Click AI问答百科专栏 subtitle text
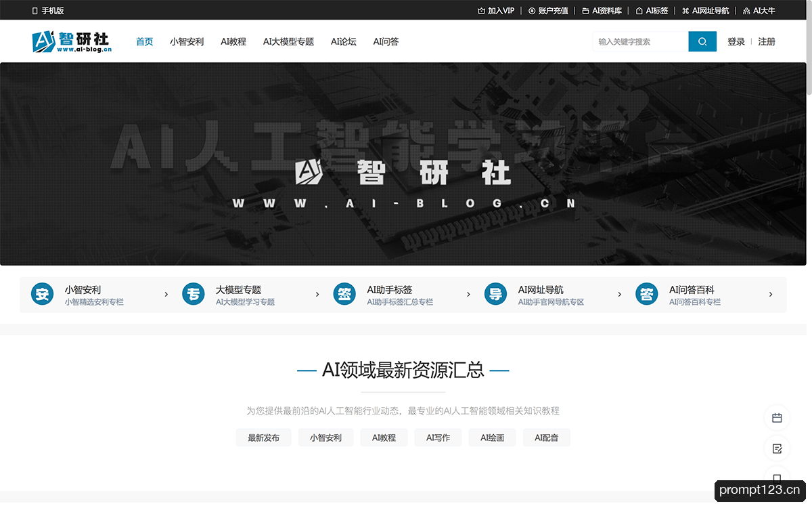812x508 pixels. pyautogui.click(x=695, y=302)
